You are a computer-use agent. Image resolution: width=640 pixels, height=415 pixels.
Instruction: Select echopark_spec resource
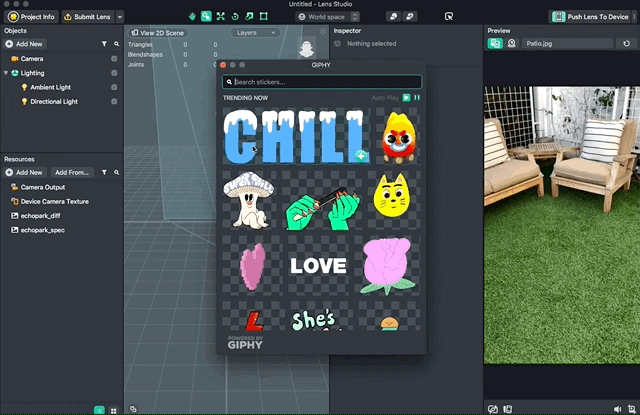pyautogui.click(x=42, y=230)
